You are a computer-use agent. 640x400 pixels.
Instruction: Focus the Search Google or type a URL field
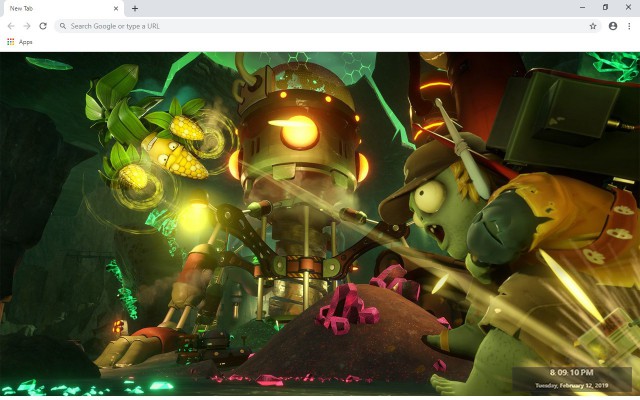coord(328,26)
